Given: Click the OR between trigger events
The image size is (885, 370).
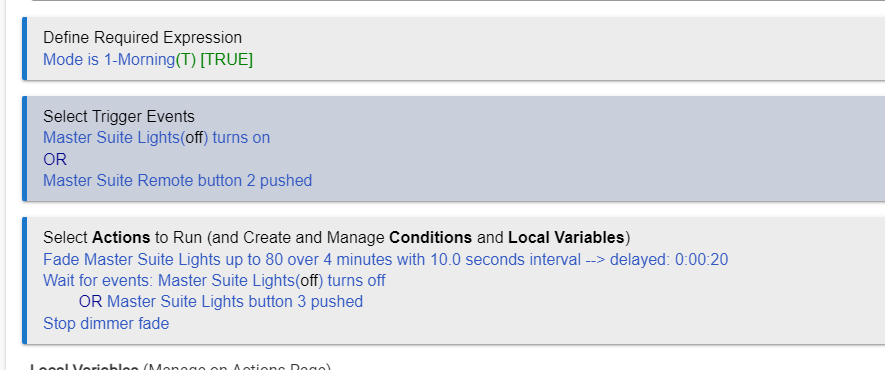Looking at the screenshot, I should (x=55, y=160).
